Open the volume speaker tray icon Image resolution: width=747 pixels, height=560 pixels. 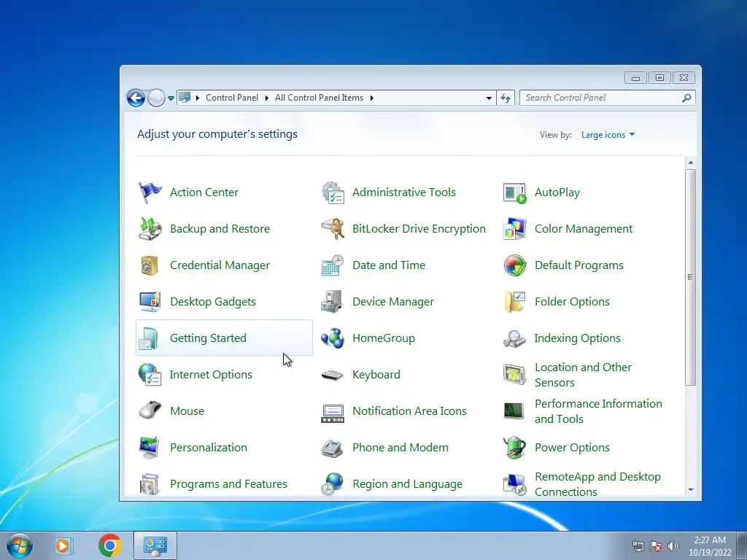click(x=673, y=546)
